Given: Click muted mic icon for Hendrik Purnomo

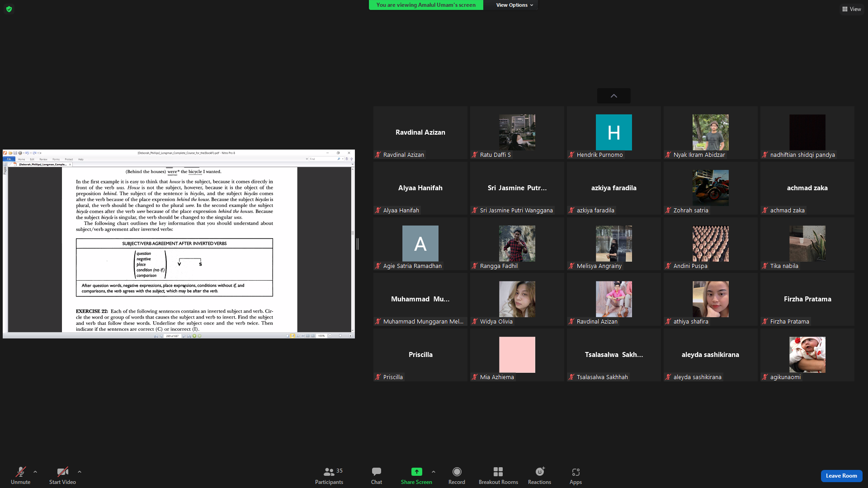Looking at the screenshot, I should (571, 155).
